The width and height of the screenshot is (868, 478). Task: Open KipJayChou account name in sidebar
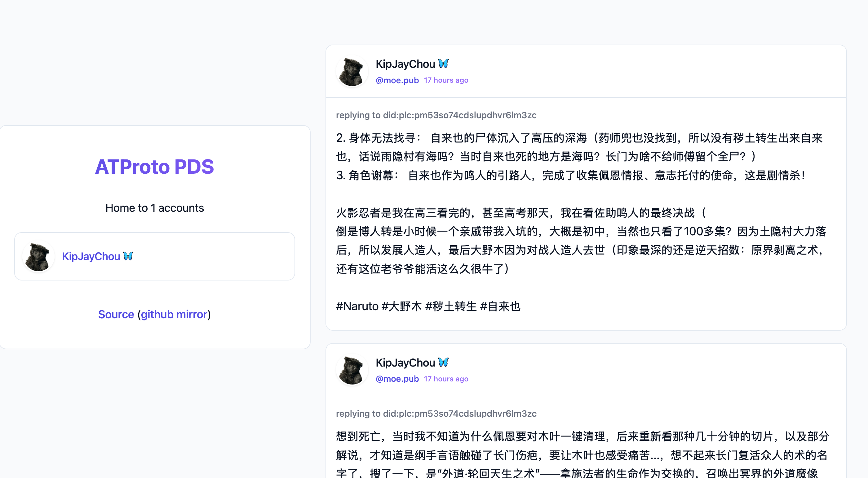pos(91,257)
